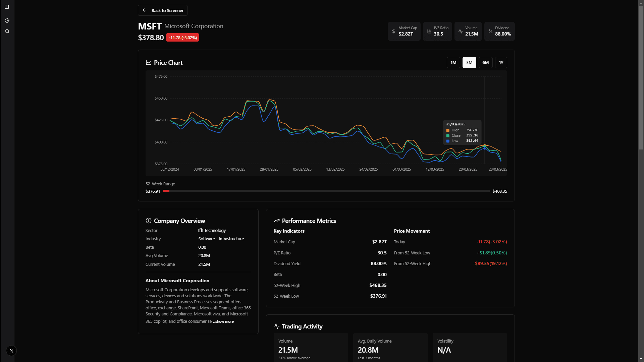Click the Volume activity pulse icon
This screenshot has height=362, width=644.
(461, 31)
